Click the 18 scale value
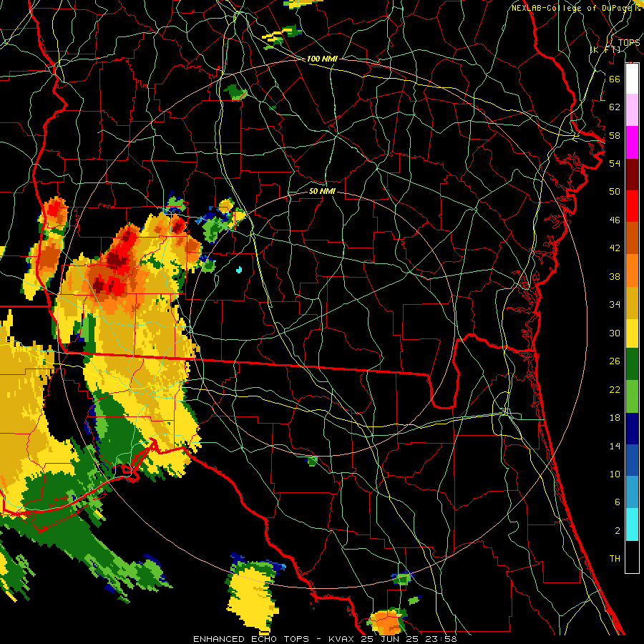Image resolution: width=644 pixels, height=644 pixels. point(615,418)
